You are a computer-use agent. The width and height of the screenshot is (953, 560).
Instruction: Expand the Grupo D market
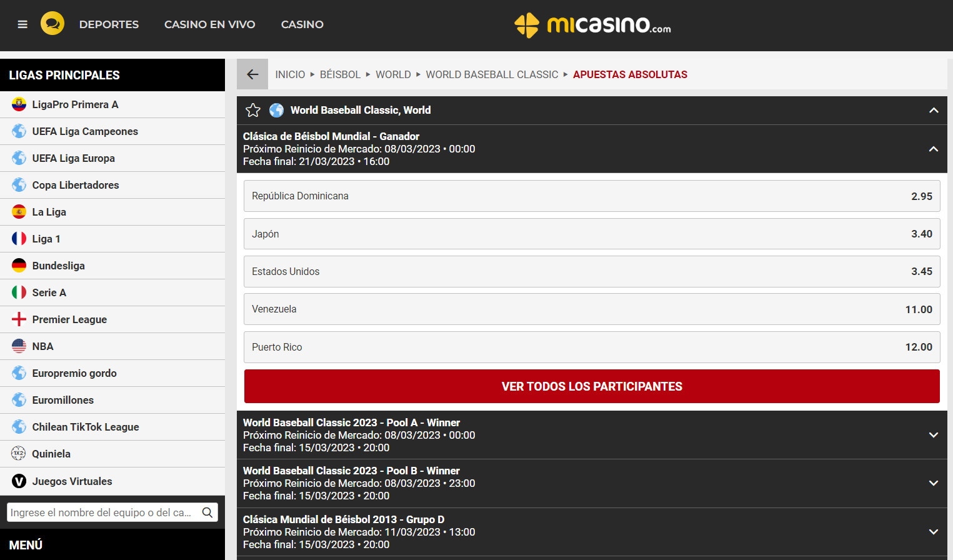[x=934, y=532]
